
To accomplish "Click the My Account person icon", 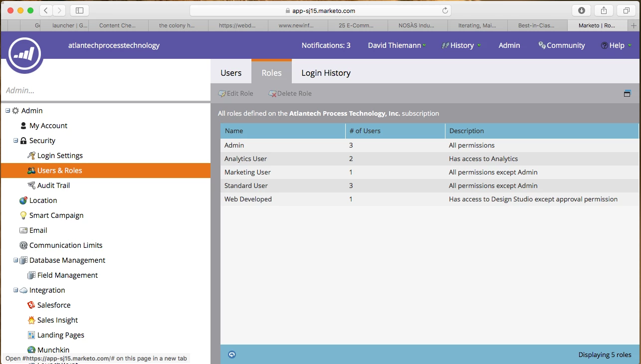I will coord(23,126).
